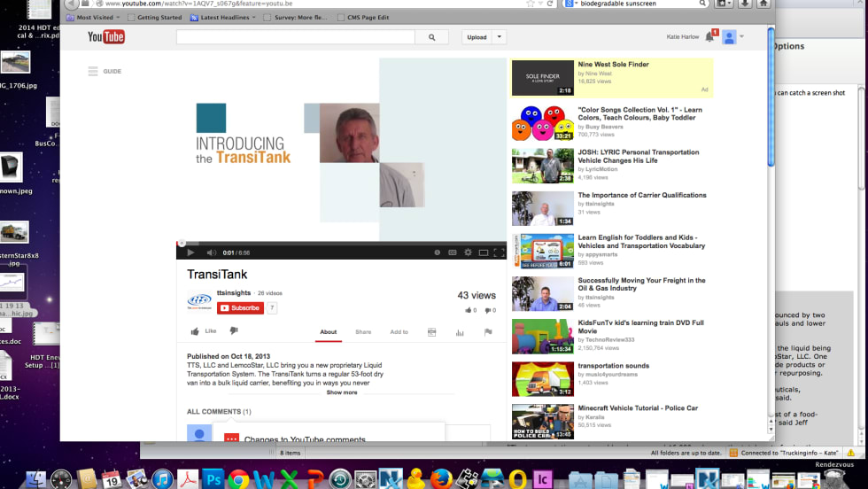
Task: Mute the video volume speaker icon
Action: coord(210,252)
